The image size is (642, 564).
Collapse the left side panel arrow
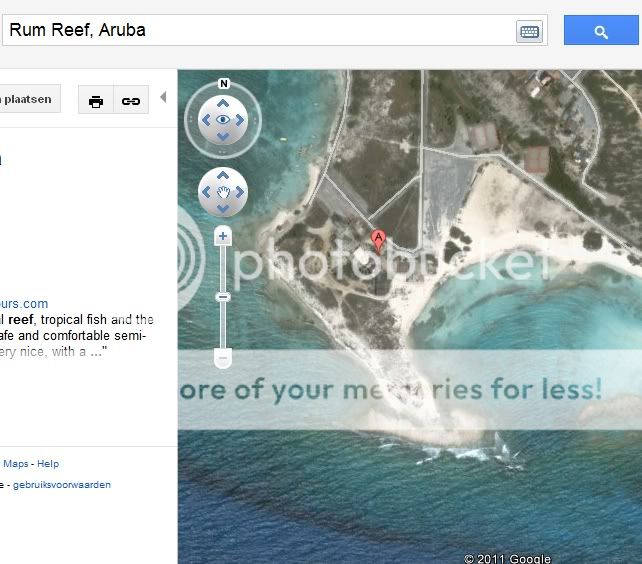164,98
